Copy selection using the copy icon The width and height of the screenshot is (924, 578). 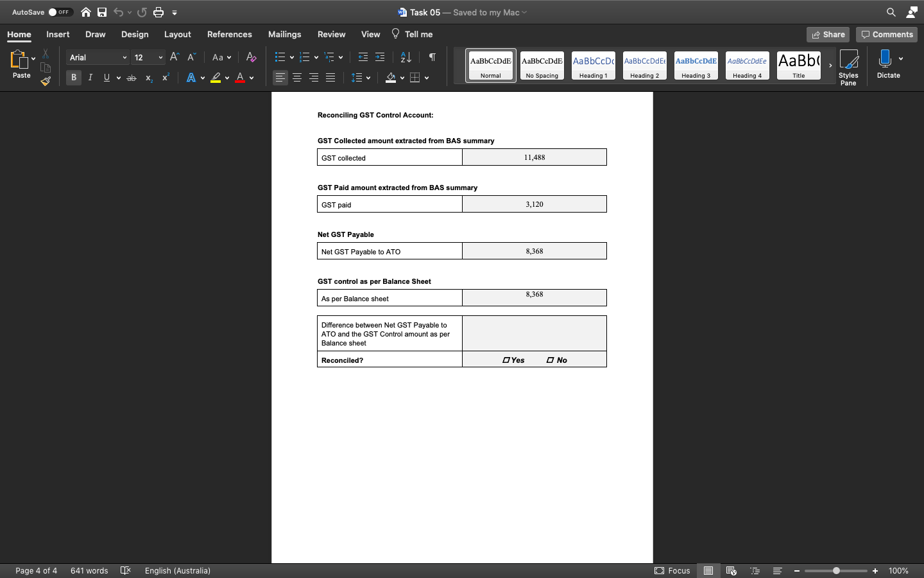(x=46, y=67)
